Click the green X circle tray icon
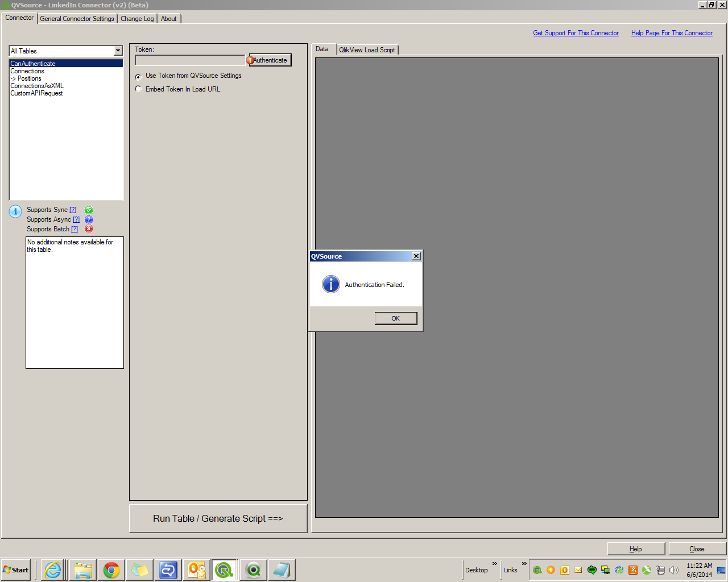Image resolution: width=728 pixels, height=582 pixels. pyautogui.click(x=647, y=570)
